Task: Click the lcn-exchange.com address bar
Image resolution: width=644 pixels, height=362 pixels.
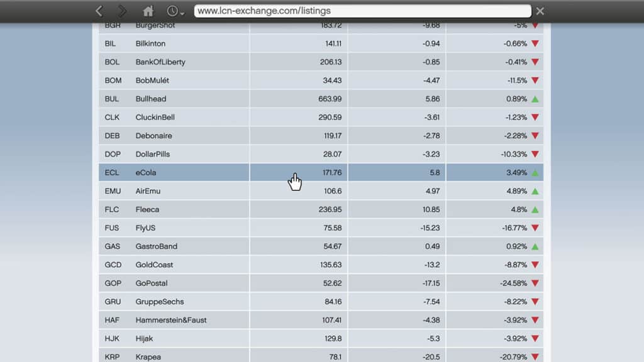Action: pos(362,11)
